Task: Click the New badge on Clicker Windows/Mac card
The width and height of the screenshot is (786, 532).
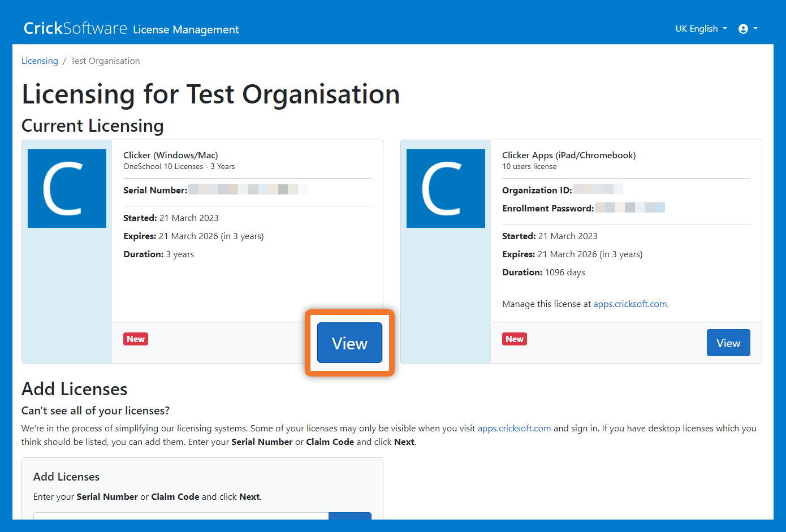Action: coord(136,339)
